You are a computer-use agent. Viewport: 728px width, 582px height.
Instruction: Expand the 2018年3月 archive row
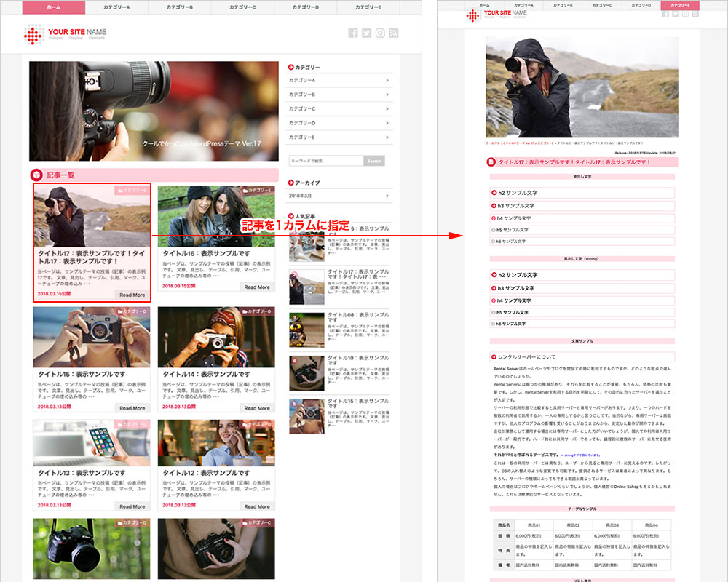[x=339, y=196]
